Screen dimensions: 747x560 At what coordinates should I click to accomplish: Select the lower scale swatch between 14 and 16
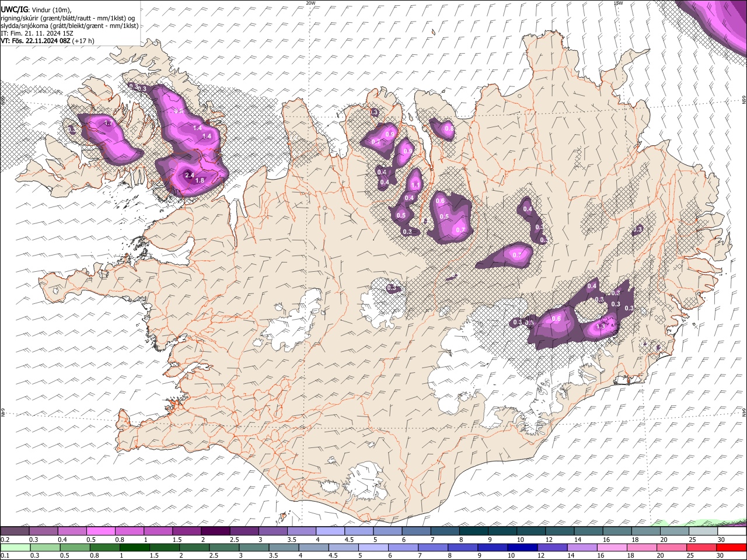[x=582, y=547]
